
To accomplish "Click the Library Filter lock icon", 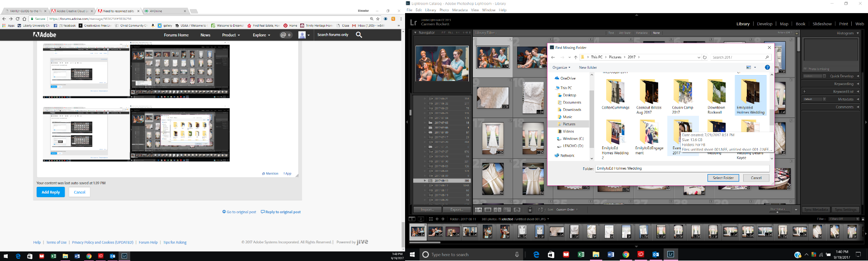I will click(x=797, y=33).
